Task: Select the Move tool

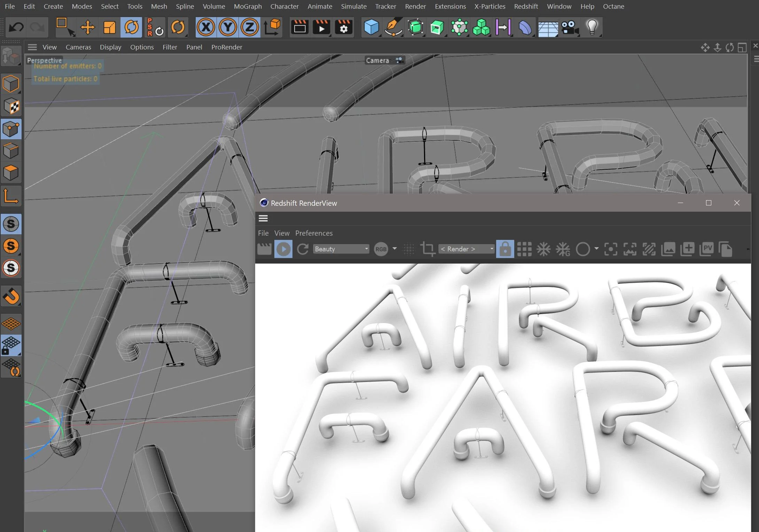Action: coord(87,27)
